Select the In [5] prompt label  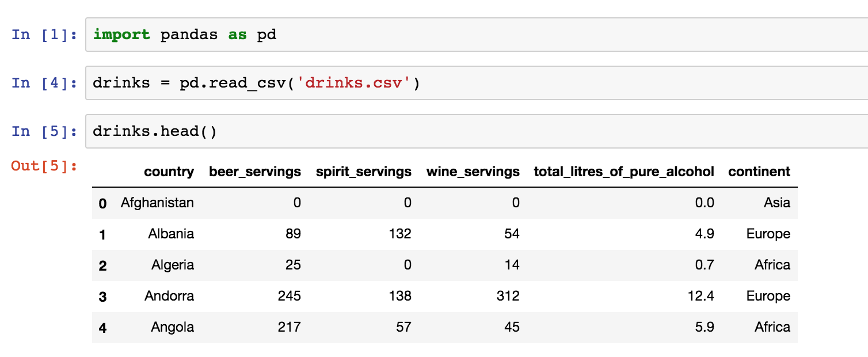pos(44,131)
